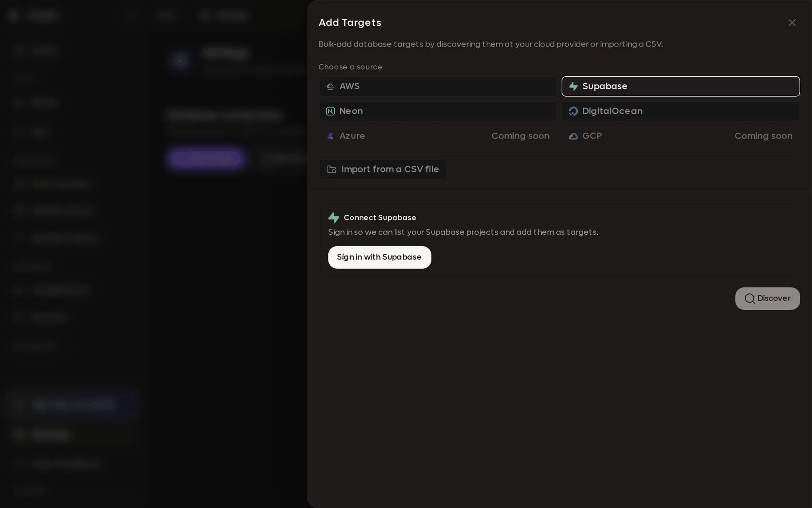
Task: Sign in with Supabase
Action: (x=379, y=257)
